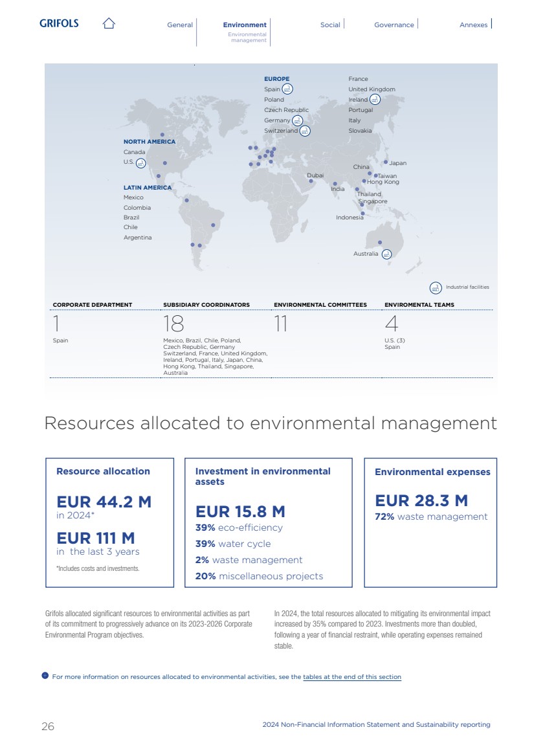Click the Industrial facilities legend icon

[x=436, y=287]
